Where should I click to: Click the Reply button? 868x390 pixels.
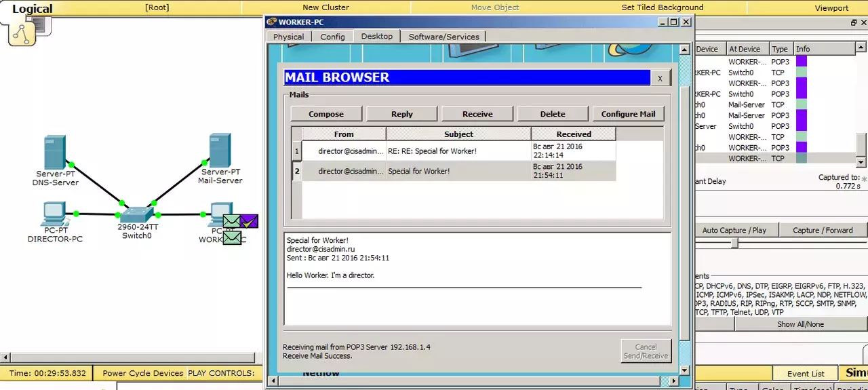click(x=402, y=114)
